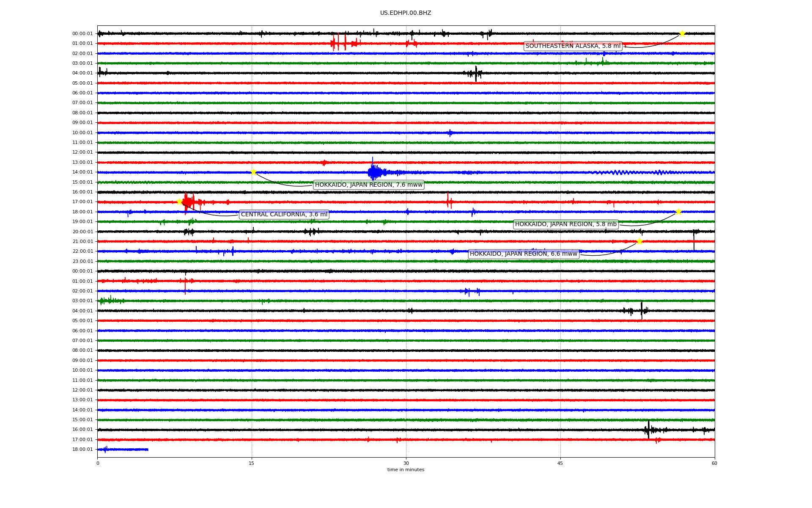Click the 15 tick label on the time axis
Viewport: 812px width, 508px height.
[252, 463]
